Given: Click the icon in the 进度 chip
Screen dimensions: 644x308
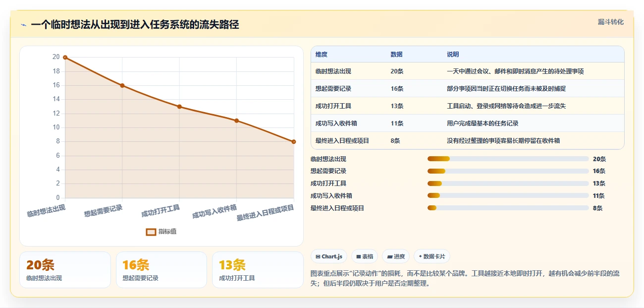Looking at the screenshot, I should tap(390, 256).
